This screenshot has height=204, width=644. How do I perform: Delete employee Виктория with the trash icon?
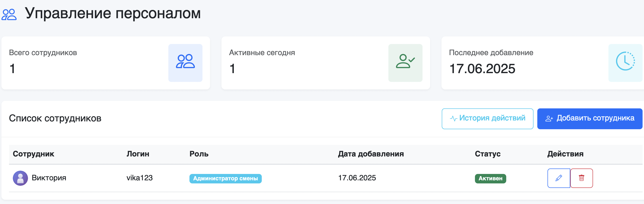click(x=581, y=178)
